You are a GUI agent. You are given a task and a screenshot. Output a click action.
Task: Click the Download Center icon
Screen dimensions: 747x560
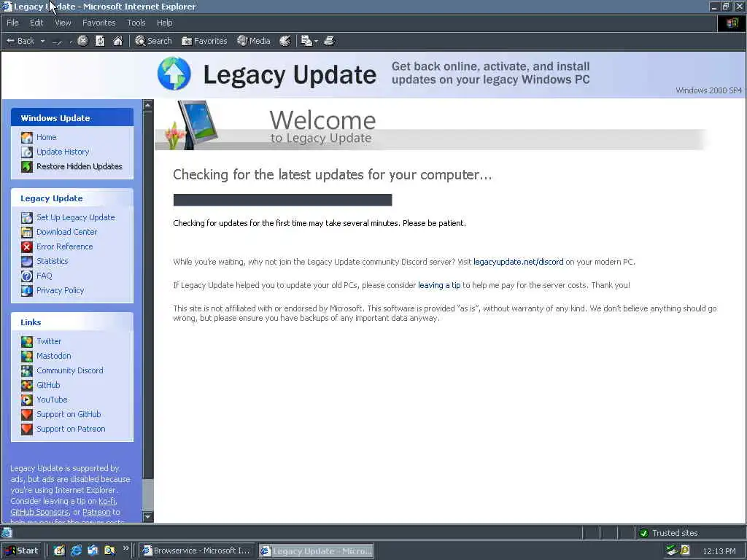tap(27, 232)
